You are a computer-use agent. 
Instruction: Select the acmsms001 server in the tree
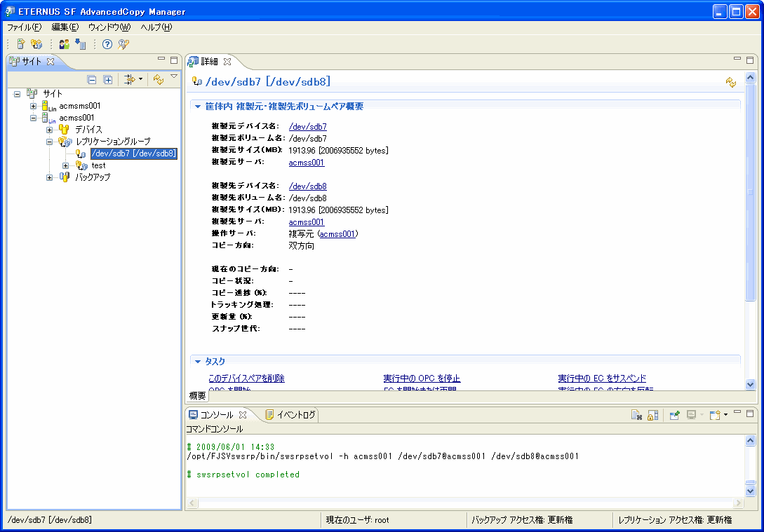click(x=80, y=106)
